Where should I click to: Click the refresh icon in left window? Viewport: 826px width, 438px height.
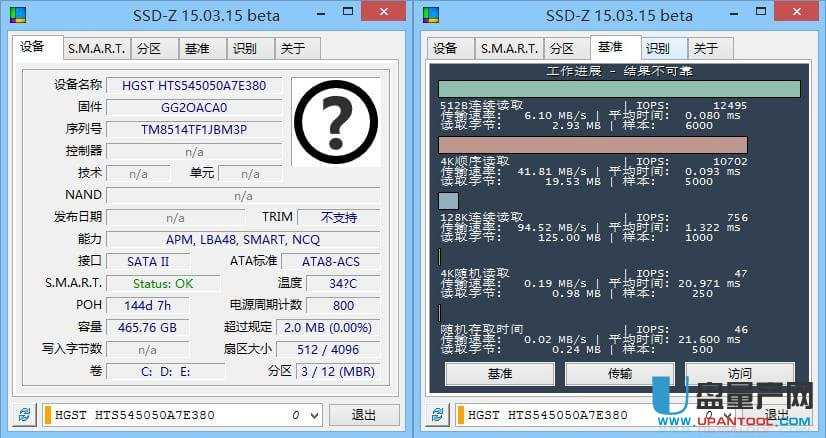click(x=22, y=415)
